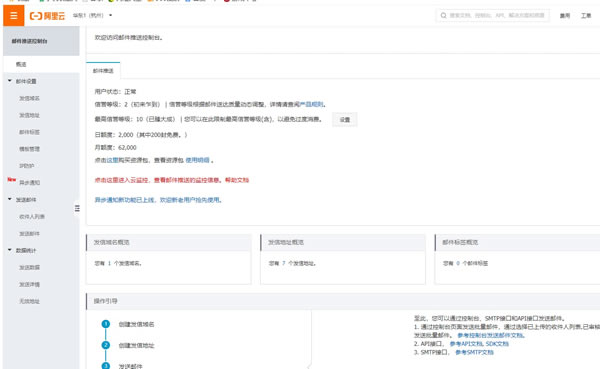Image resolution: width=600 pixels, height=369 pixels.
Task: Open 发送详情 in the sidebar
Action: tap(29, 284)
